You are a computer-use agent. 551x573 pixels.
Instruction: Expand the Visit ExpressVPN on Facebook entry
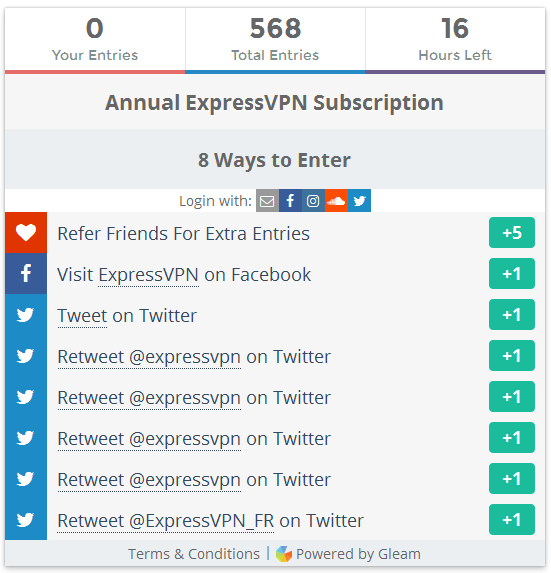coord(184,274)
